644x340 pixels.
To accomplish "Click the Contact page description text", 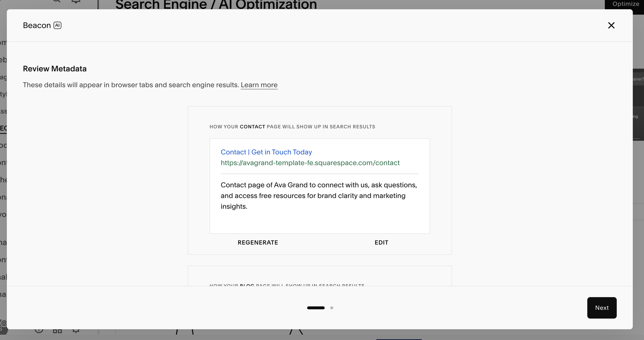I will pos(318,196).
